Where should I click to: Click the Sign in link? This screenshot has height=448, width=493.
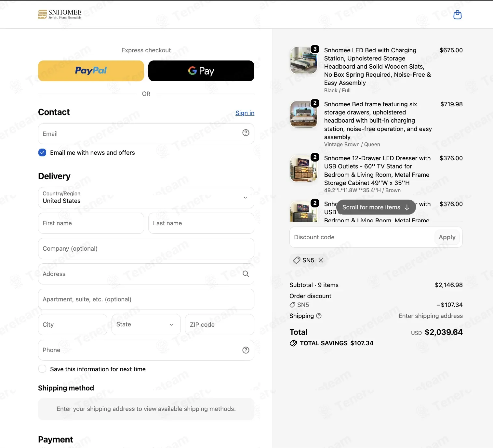point(245,113)
